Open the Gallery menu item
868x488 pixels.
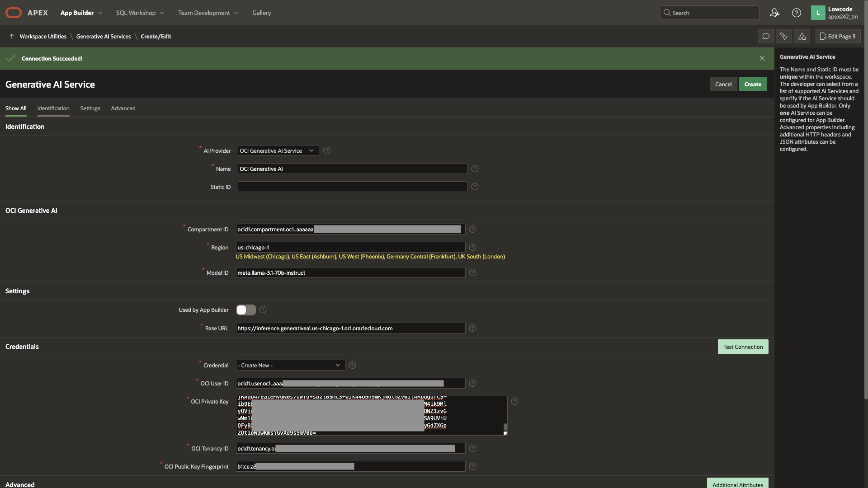(261, 13)
